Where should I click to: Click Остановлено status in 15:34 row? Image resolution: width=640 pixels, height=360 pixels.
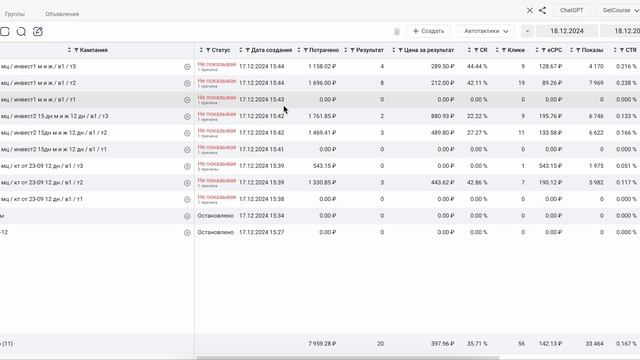(216, 216)
